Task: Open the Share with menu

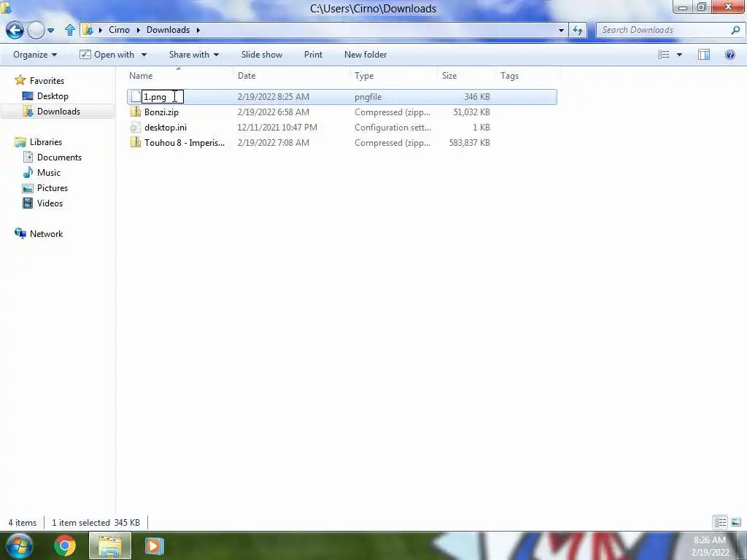Action: click(x=193, y=55)
